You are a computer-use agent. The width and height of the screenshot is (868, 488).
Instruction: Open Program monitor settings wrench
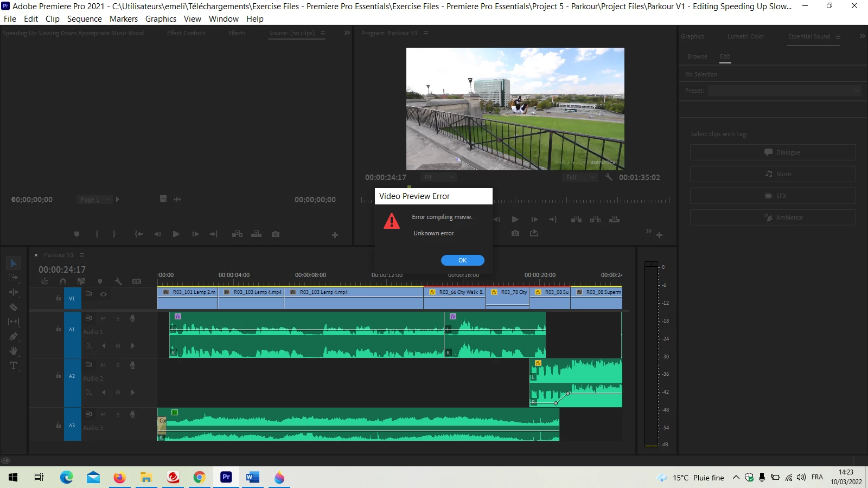(609, 177)
